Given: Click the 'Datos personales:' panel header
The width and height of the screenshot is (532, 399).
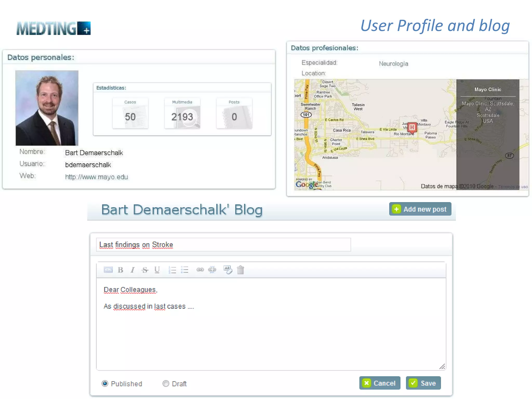Looking at the screenshot, I should [x=41, y=57].
